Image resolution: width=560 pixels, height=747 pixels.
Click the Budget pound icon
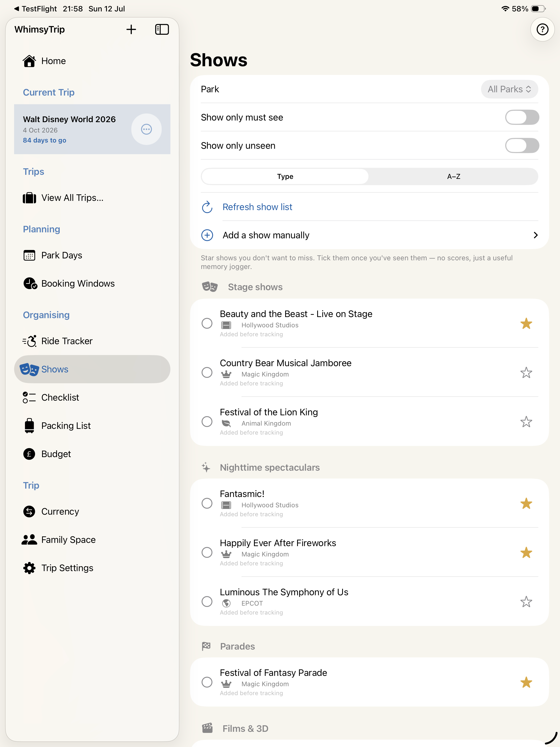[29, 454]
